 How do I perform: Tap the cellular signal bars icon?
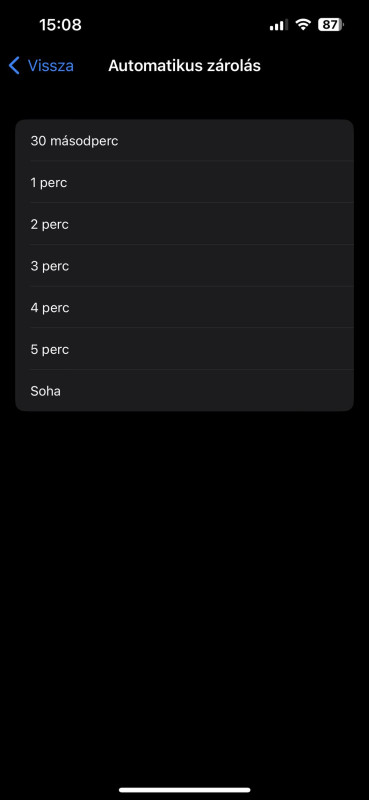[279, 24]
